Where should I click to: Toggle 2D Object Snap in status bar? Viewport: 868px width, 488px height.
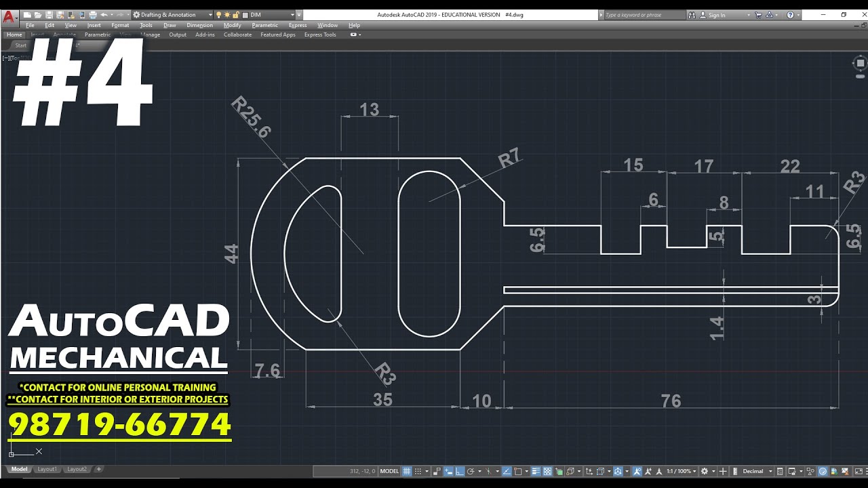click(x=518, y=471)
